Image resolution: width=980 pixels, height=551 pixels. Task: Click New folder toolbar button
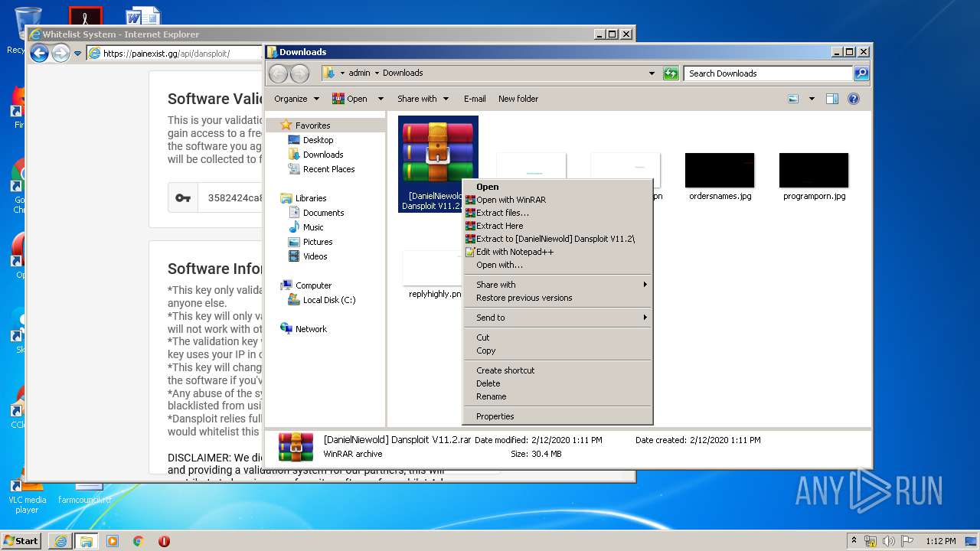[518, 99]
